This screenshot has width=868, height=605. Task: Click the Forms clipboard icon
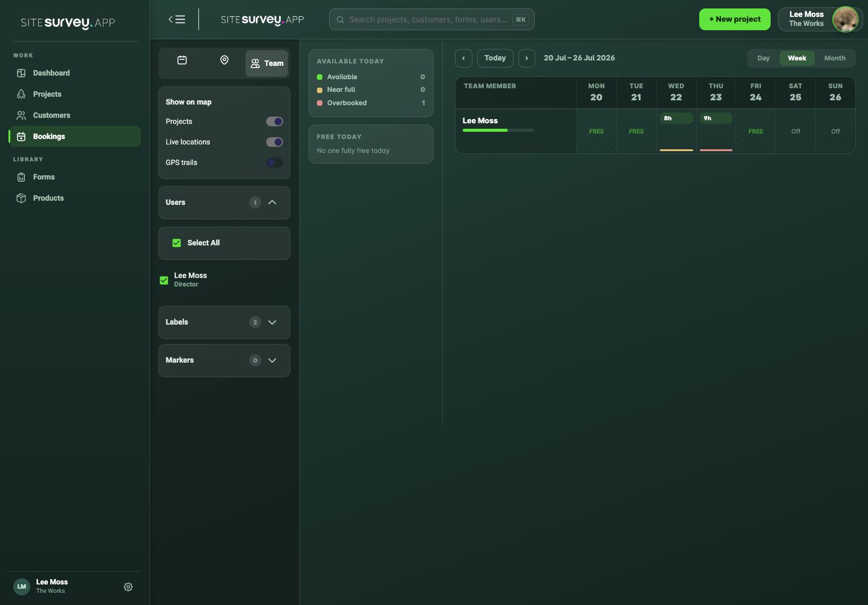[21, 177]
